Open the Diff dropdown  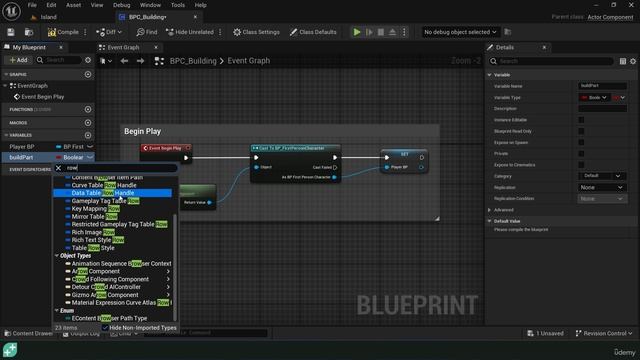[x=109, y=32]
